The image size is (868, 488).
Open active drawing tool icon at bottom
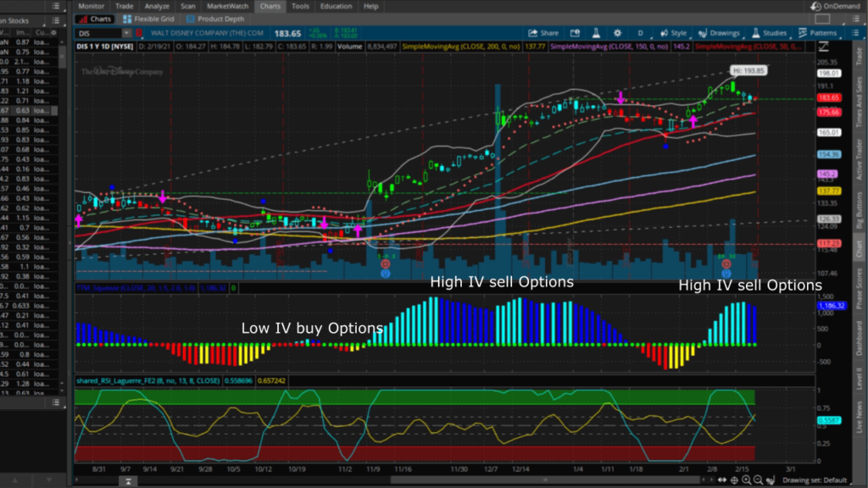pyautogui.click(x=770, y=480)
